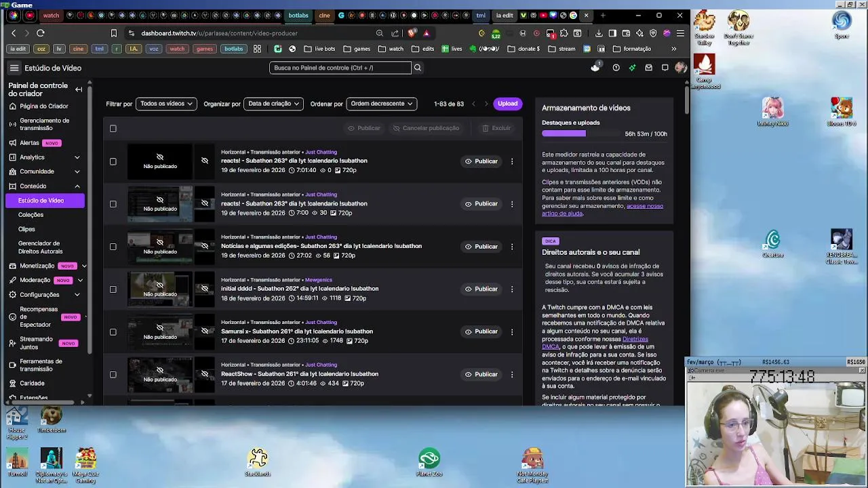Select checkbox for ReactShow video
This screenshot has width=868, height=488.
pos(113,375)
